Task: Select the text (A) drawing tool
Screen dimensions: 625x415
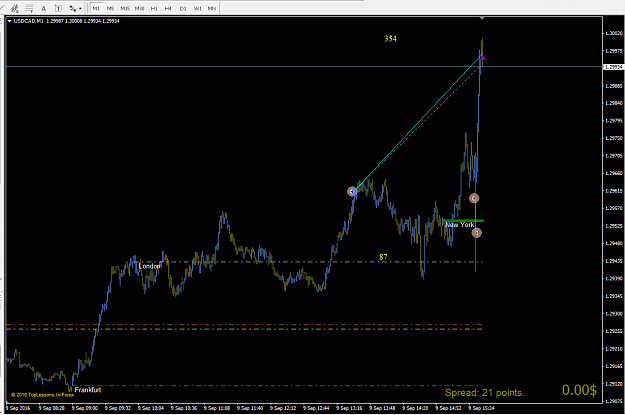Action: tap(44, 8)
